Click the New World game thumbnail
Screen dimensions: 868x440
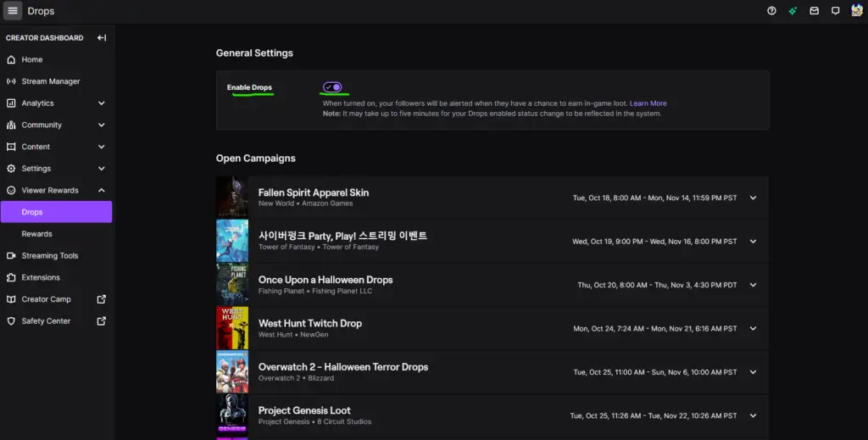tap(232, 198)
